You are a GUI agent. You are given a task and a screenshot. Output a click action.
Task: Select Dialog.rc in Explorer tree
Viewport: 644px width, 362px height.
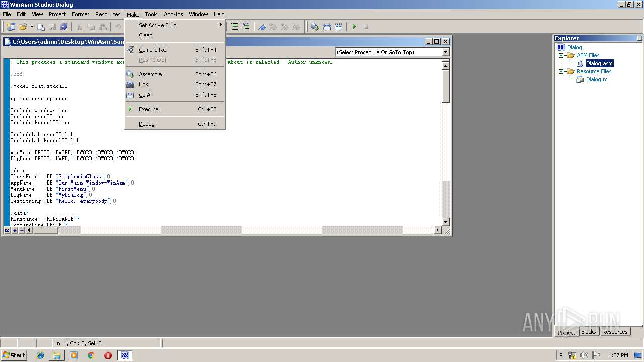(597, 79)
